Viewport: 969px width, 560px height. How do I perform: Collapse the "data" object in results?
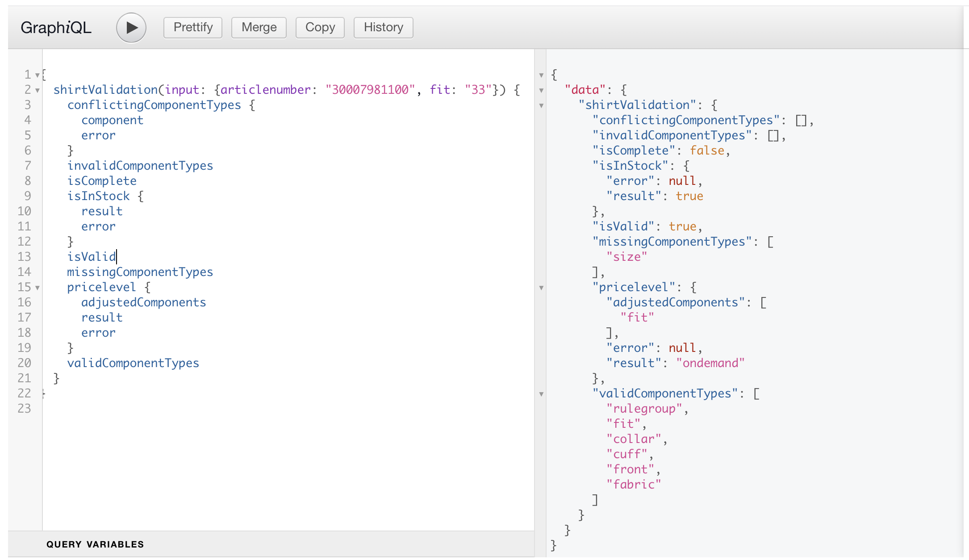pyautogui.click(x=541, y=90)
